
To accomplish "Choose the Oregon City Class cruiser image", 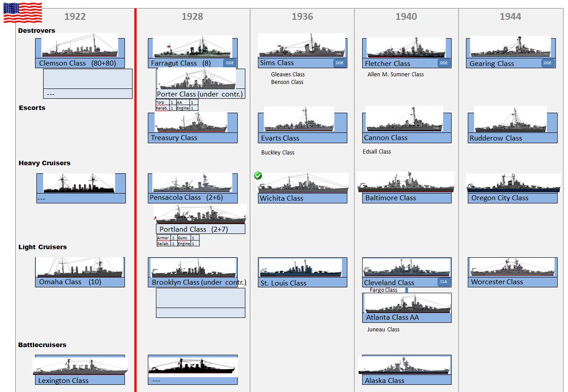I will (x=513, y=183).
